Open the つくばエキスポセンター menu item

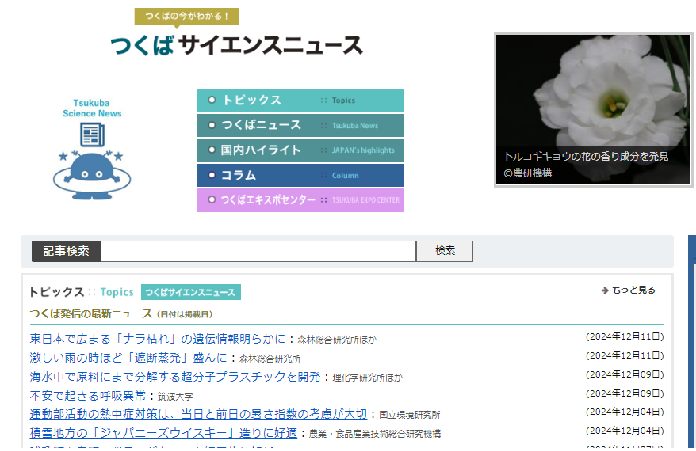tap(301, 200)
